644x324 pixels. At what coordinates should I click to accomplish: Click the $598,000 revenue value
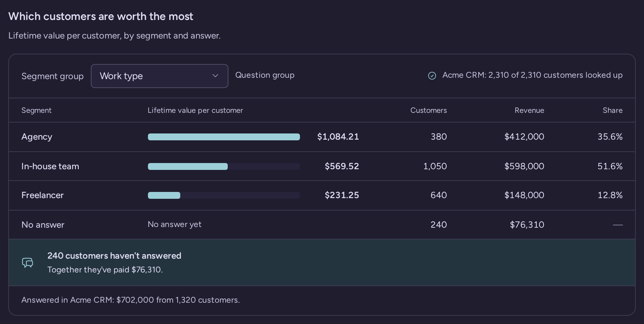point(524,166)
